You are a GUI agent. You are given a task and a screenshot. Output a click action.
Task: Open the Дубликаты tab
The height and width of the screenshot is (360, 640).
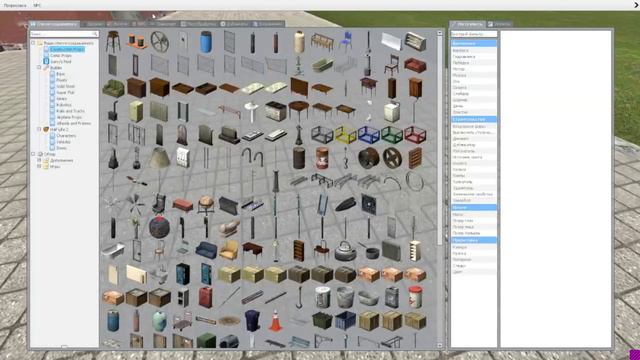234,24
